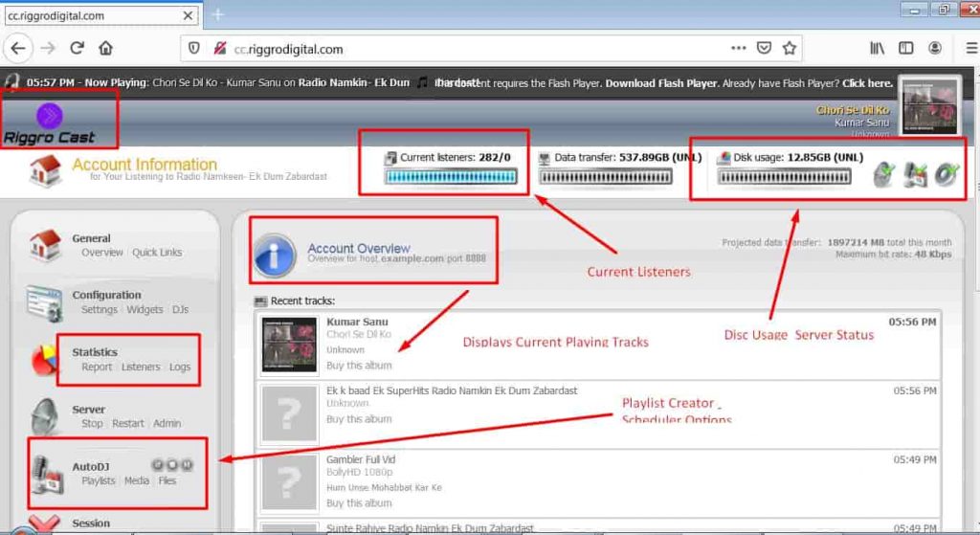Toggle the sidebar icon in toolbar
The width and height of the screenshot is (980, 535).
(x=906, y=48)
